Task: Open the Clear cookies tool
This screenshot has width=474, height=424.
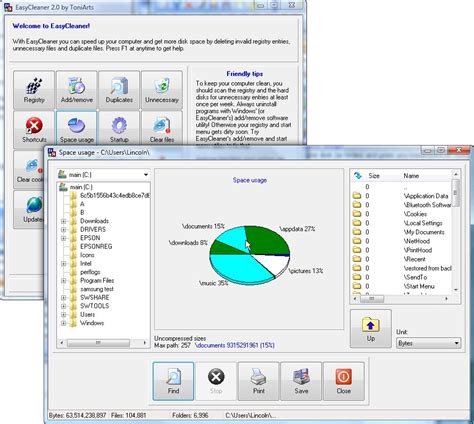Action: (x=30, y=170)
